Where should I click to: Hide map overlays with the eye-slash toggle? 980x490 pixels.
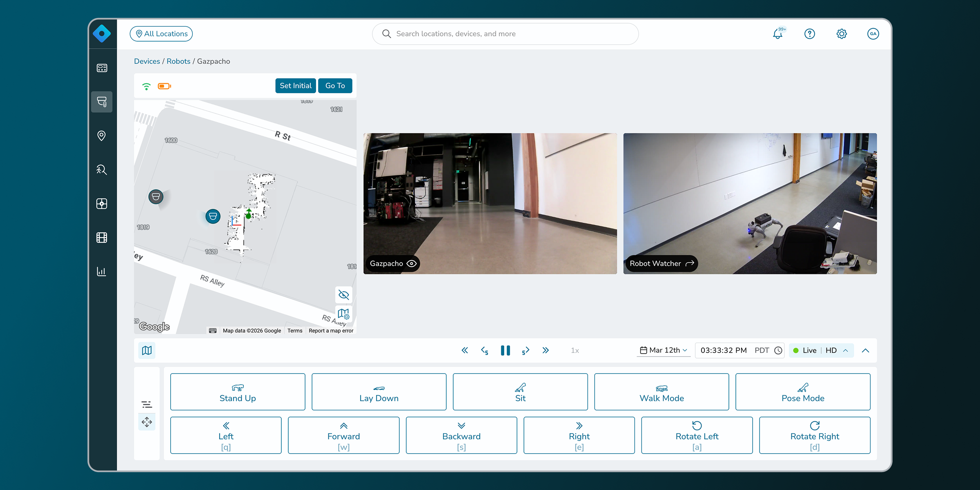[x=343, y=294]
